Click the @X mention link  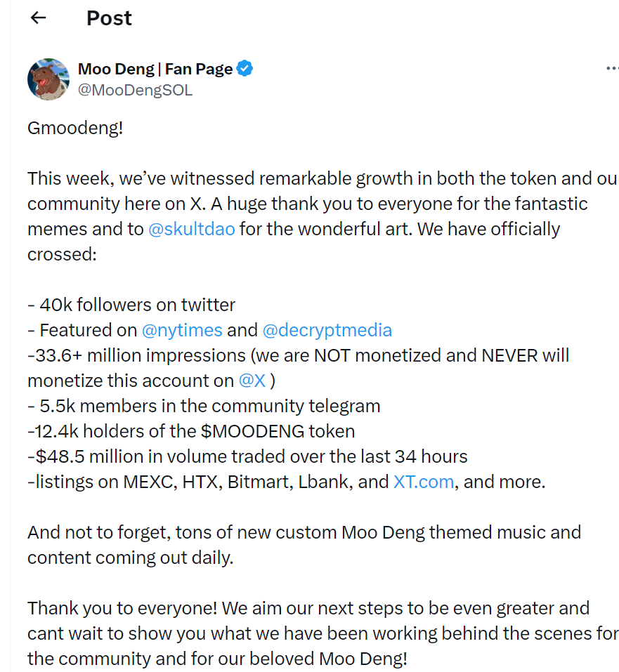[252, 381]
